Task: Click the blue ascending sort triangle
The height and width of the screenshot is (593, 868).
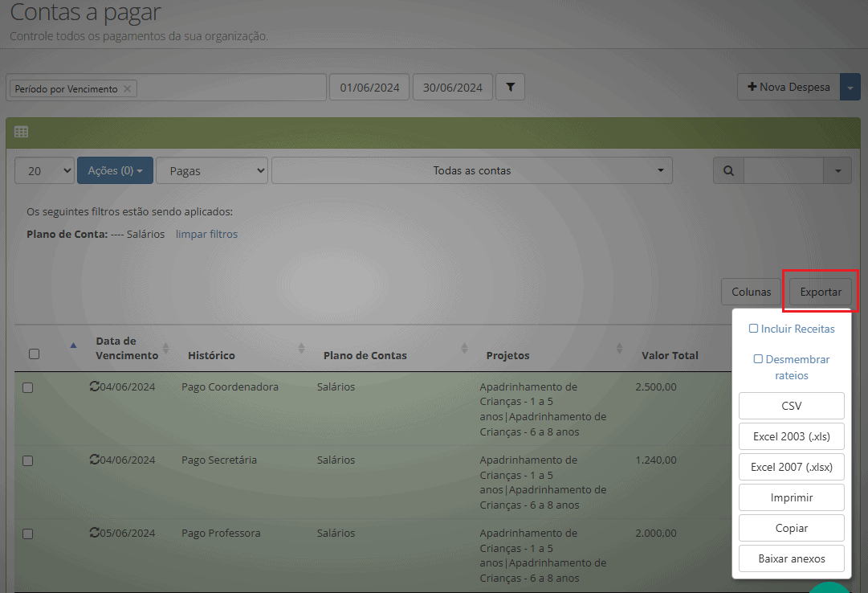Action: point(73,346)
